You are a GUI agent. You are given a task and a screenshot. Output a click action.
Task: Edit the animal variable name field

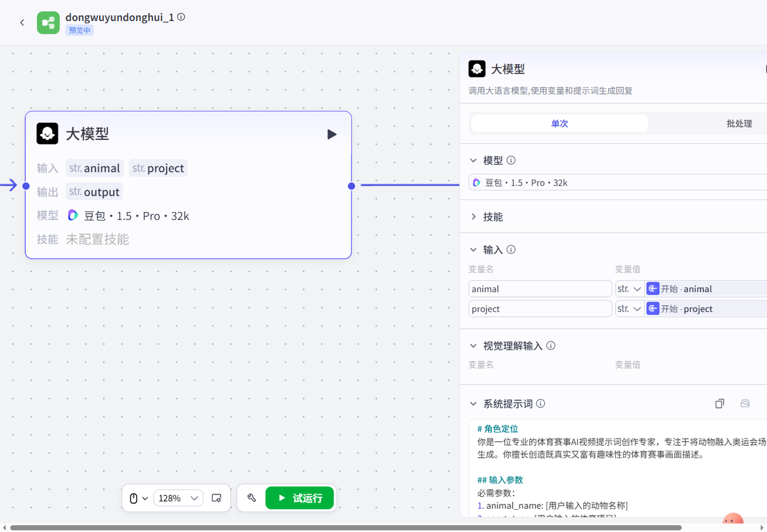[540, 289]
